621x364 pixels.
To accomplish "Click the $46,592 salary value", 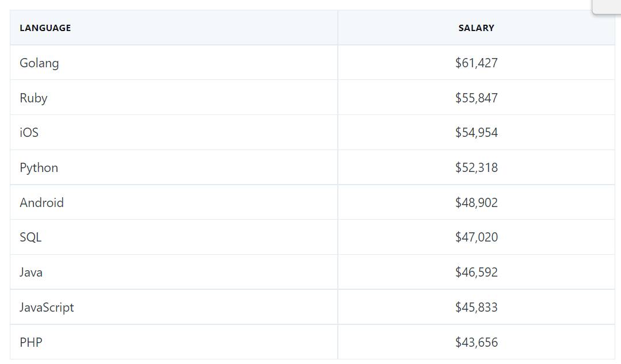I will click(476, 272).
